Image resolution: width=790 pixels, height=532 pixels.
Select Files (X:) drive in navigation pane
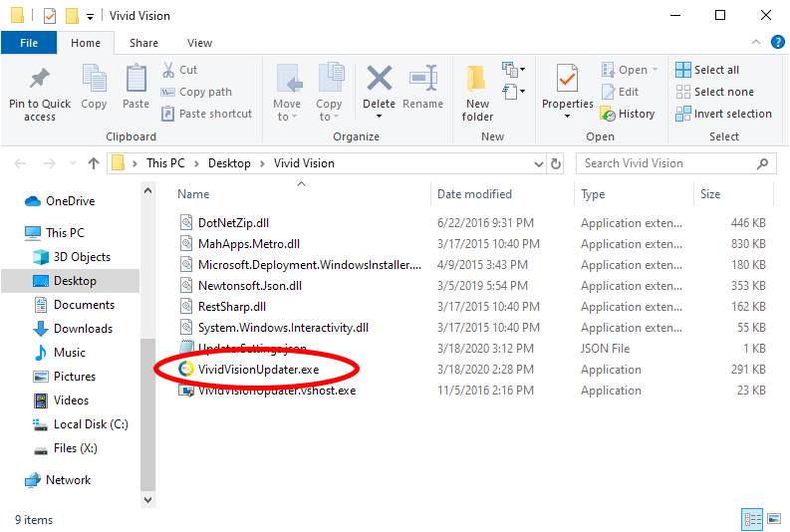point(65,448)
